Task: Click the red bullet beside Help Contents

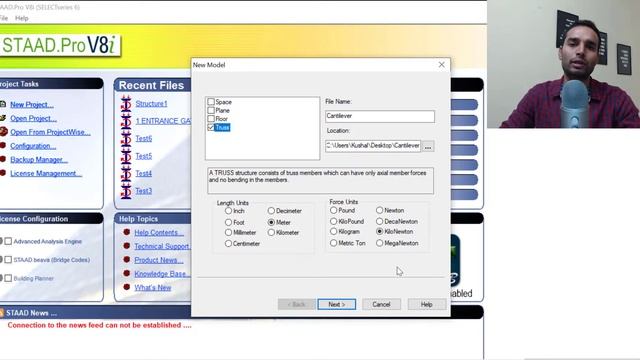Action: tap(127, 232)
